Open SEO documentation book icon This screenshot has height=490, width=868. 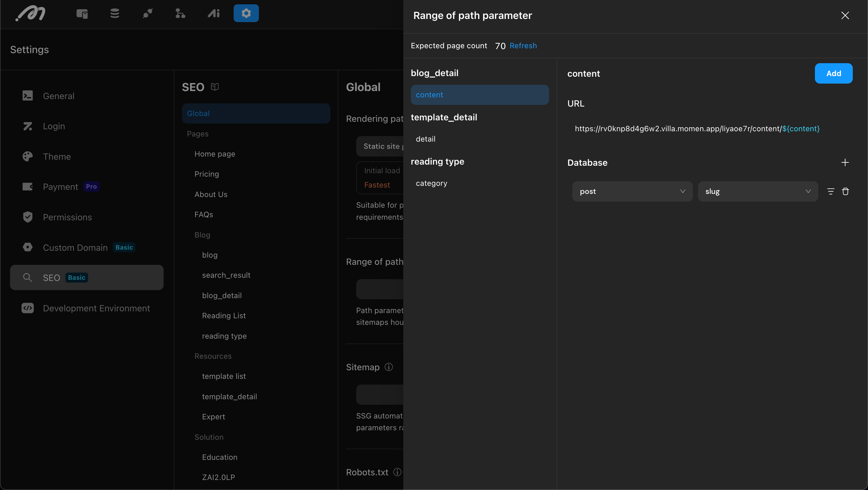(x=215, y=87)
